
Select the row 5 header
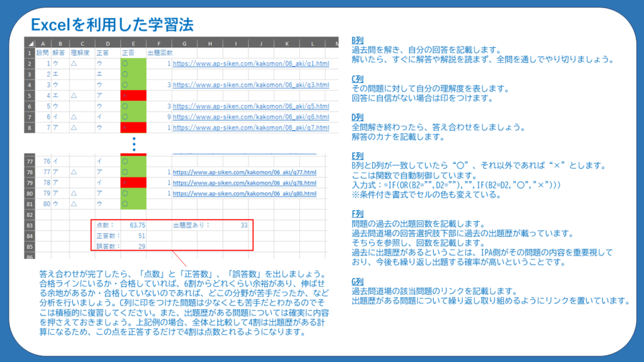point(30,96)
